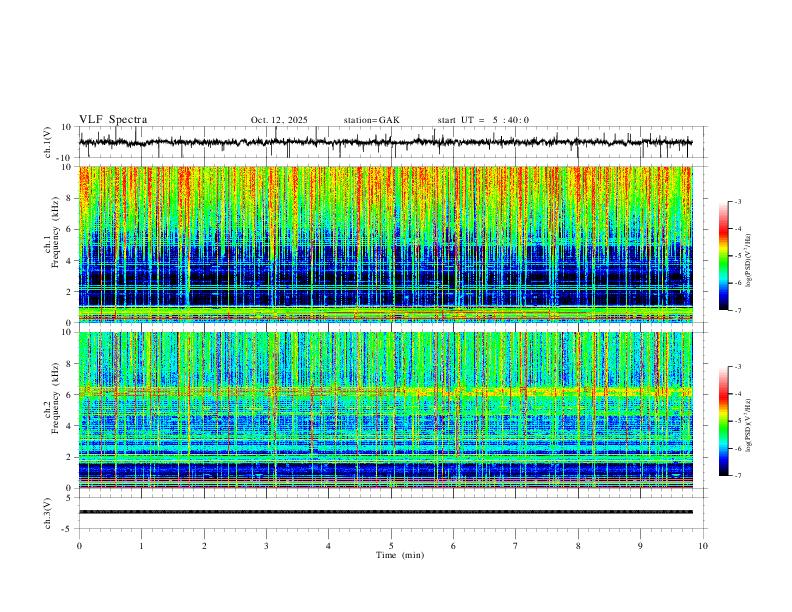
Task: Click the upper PSD color scale bar
Action: coord(724,256)
